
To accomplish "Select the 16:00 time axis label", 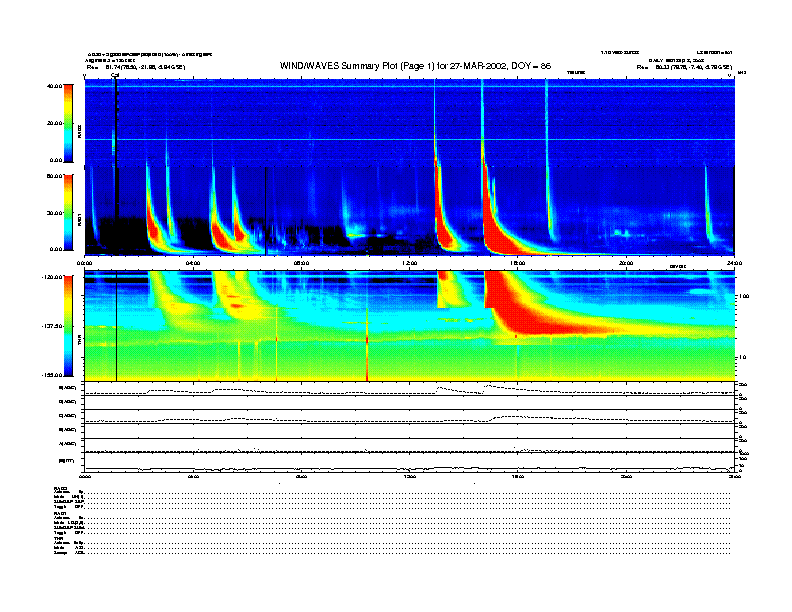I will tap(517, 264).
